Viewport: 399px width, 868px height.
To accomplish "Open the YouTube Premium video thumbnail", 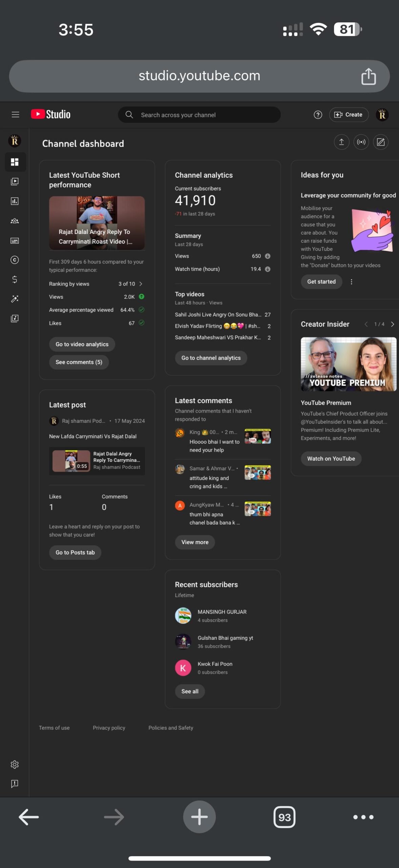I will 349,364.
